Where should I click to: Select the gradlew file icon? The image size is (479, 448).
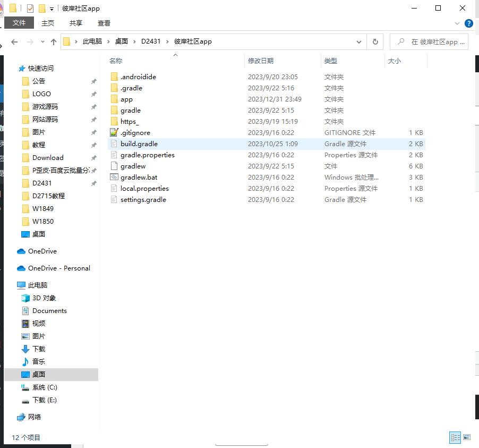(114, 166)
